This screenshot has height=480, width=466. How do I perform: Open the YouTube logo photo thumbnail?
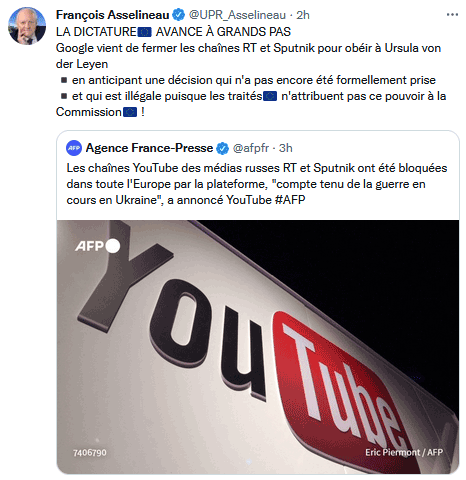(258, 347)
